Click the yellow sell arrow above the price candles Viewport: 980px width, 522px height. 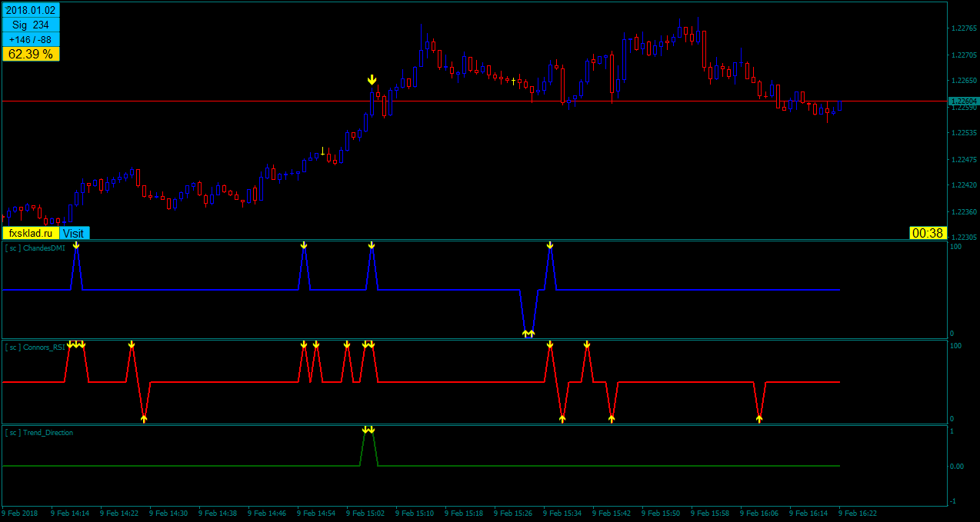[x=372, y=80]
